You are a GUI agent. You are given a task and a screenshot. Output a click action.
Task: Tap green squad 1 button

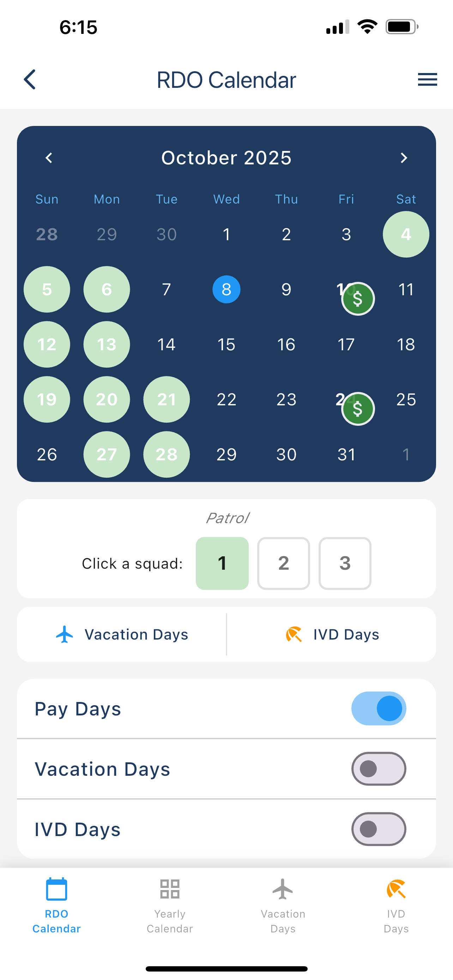pos(222,563)
